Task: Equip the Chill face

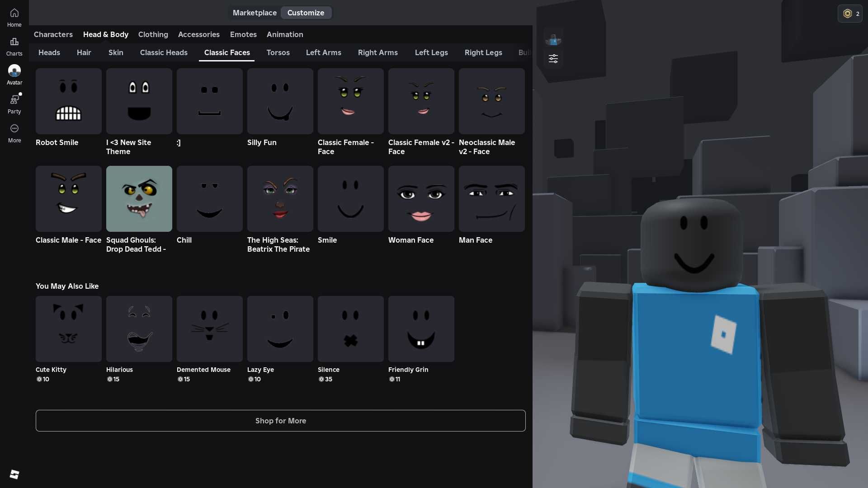Action: point(210,199)
